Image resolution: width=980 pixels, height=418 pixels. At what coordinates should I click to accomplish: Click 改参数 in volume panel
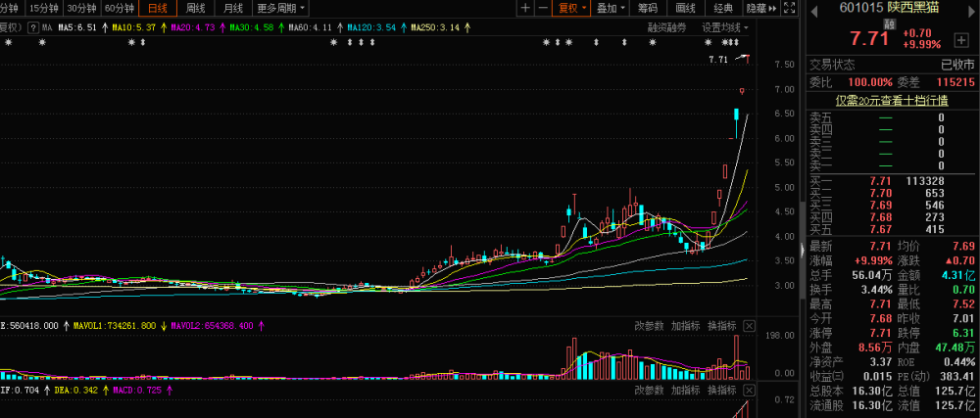[648, 326]
